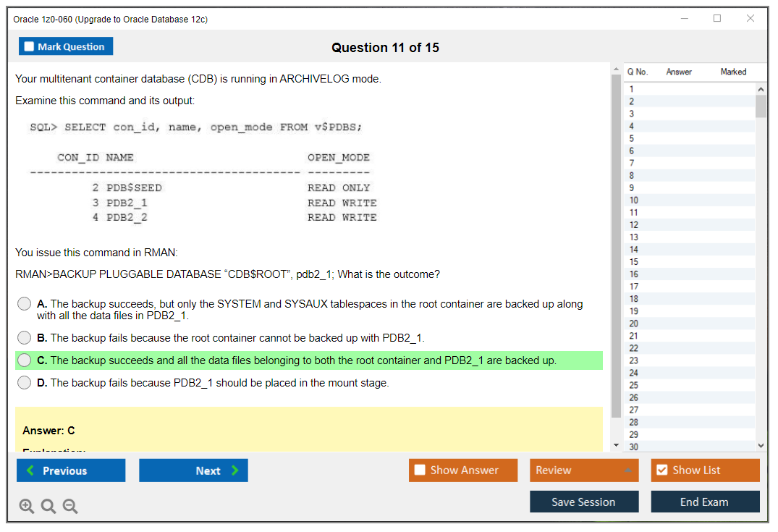Open the Review dropdown
The height and width of the screenshot is (532, 778).
(583, 470)
